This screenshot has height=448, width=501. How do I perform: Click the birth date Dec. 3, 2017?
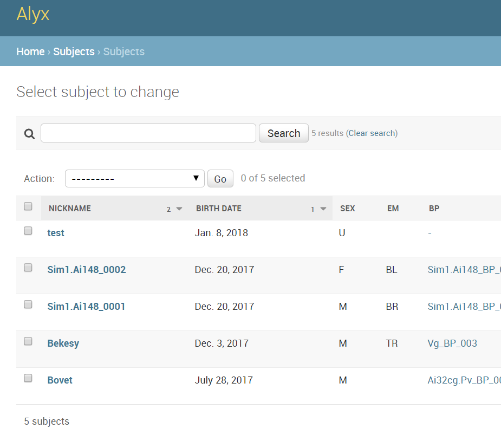tap(222, 343)
